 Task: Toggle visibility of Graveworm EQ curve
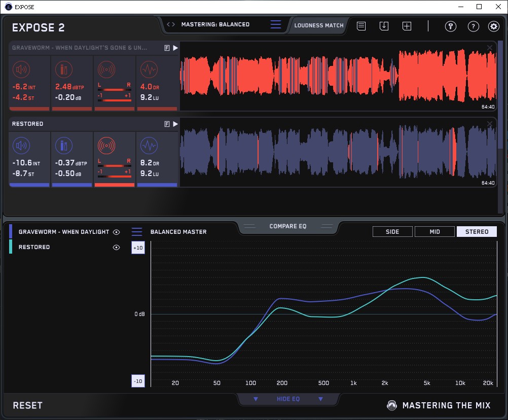pos(117,232)
